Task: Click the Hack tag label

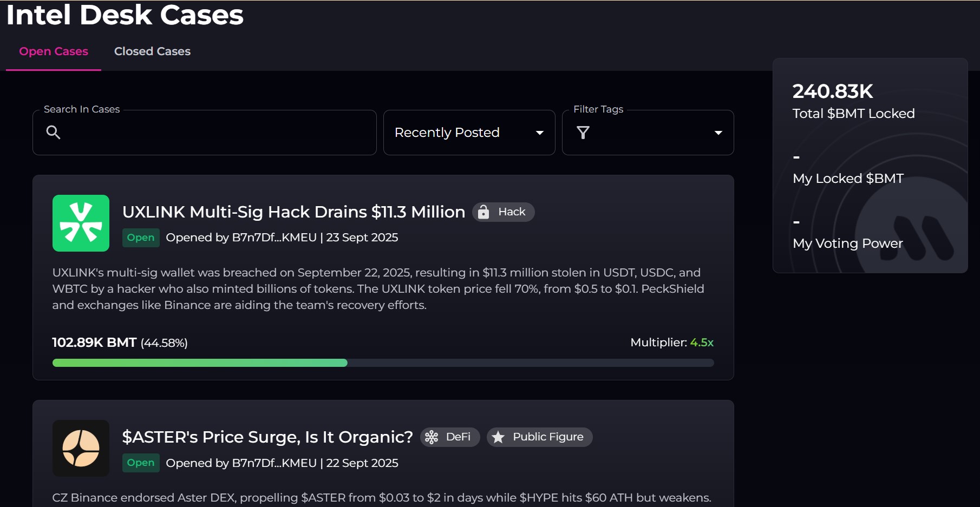Action: (512, 212)
